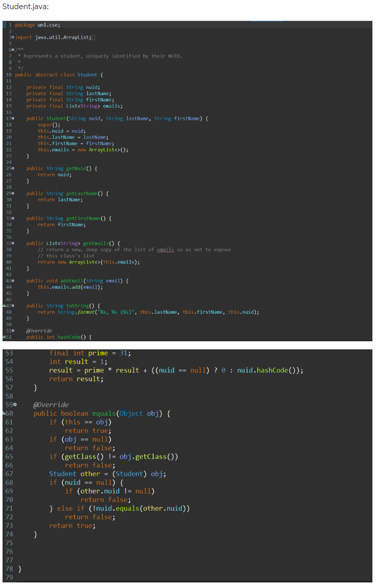Click the '!nuid.equals(other.nuid)' else-if line

pyautogui.click(x=119, y=508)
